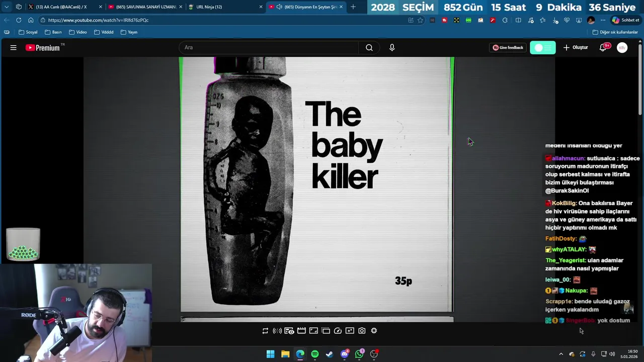Switch to SAVUNMA SANAYİ UZMANI tab
The height and width of the screenshot is (362, 644).
146,7
